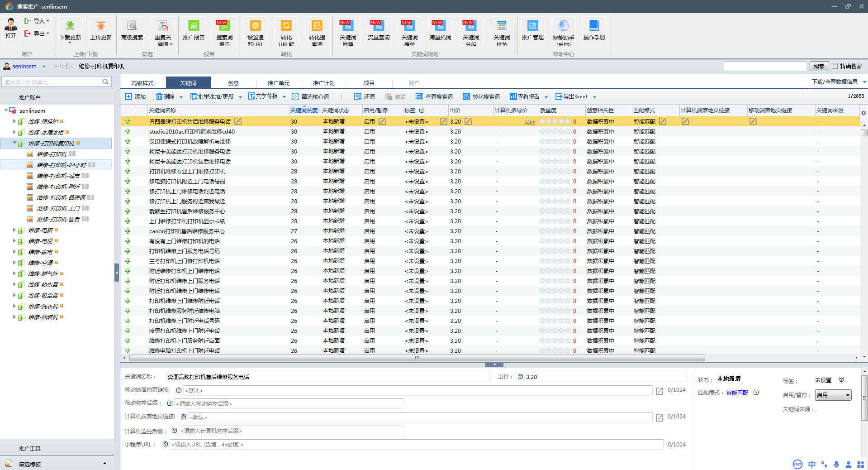Click the 智能匹配 match mode link
The height and width of the screenshot is (470, 868).
point(737,393)
